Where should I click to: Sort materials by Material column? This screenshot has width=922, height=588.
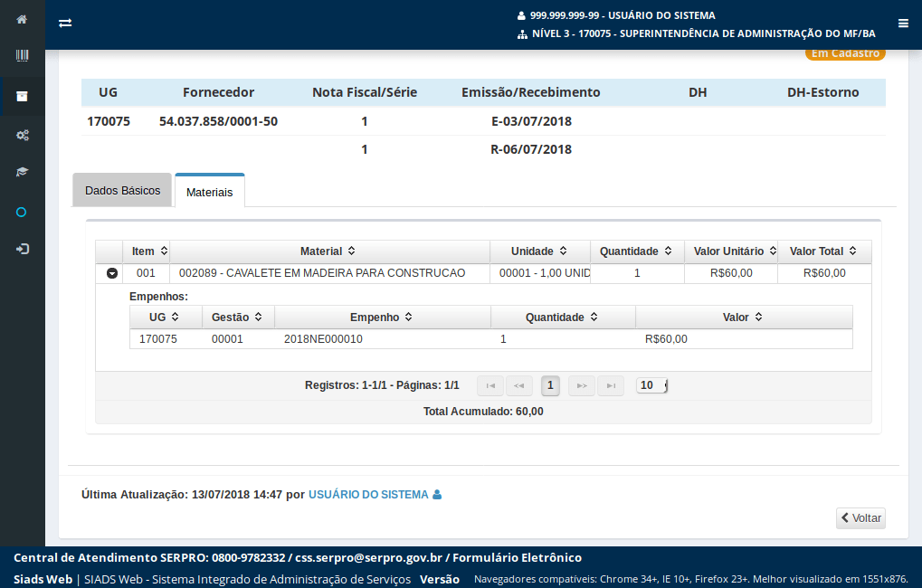point(351,251)
